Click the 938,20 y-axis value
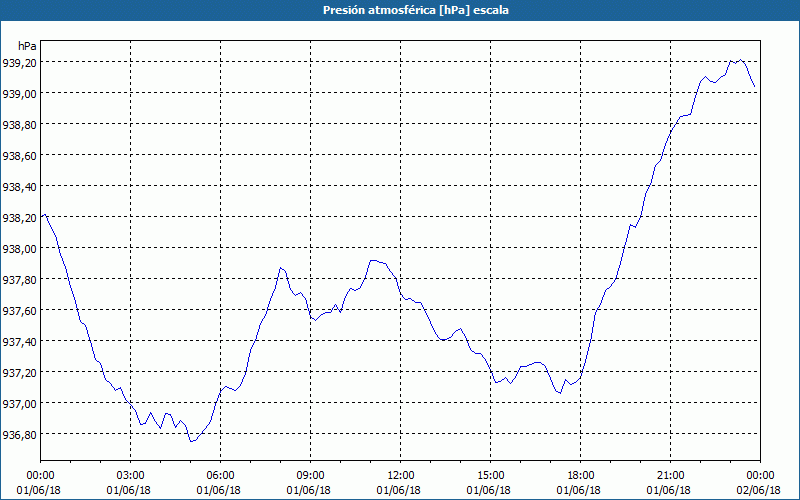 click(x=20, y=218)
